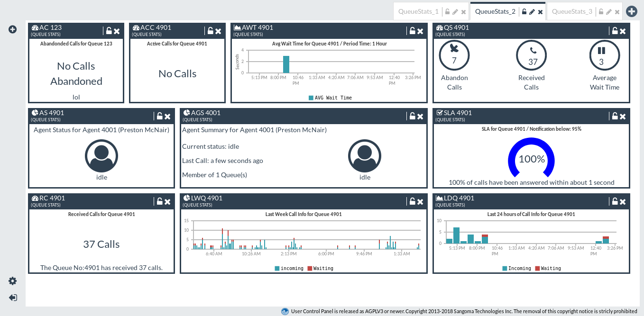Toggle Incoming legend in LDQ 4901 chart

pos(516,268)
